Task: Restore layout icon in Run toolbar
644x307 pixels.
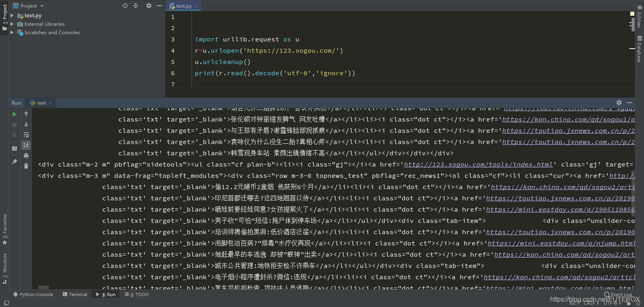Action: 15,148
